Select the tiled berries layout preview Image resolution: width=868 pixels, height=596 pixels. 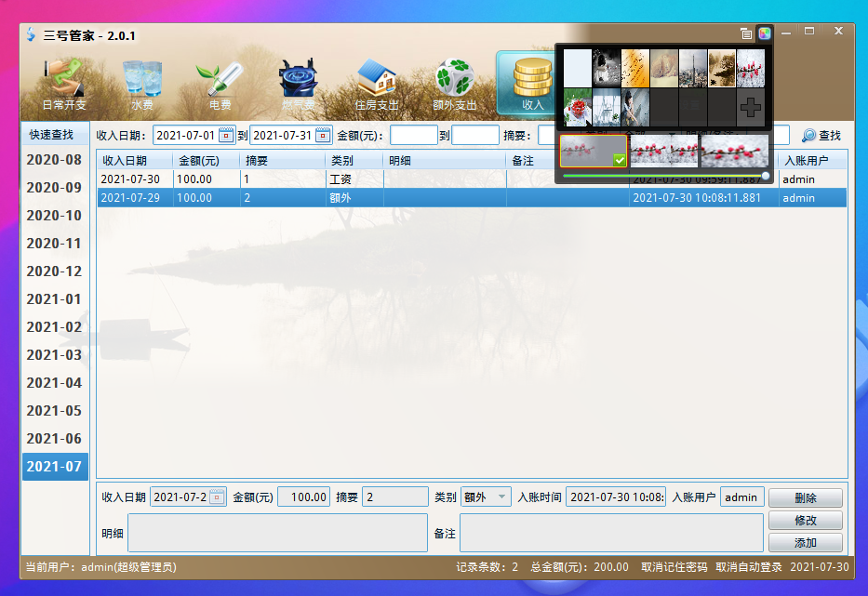(663, 151)
